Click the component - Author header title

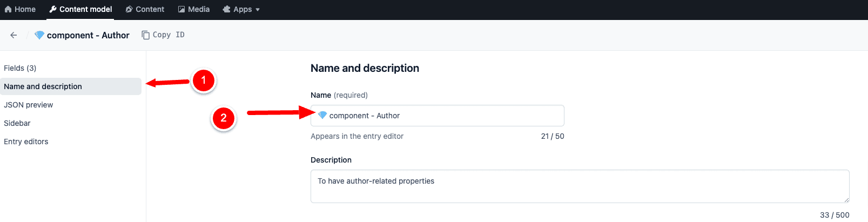tap(88, 35)
